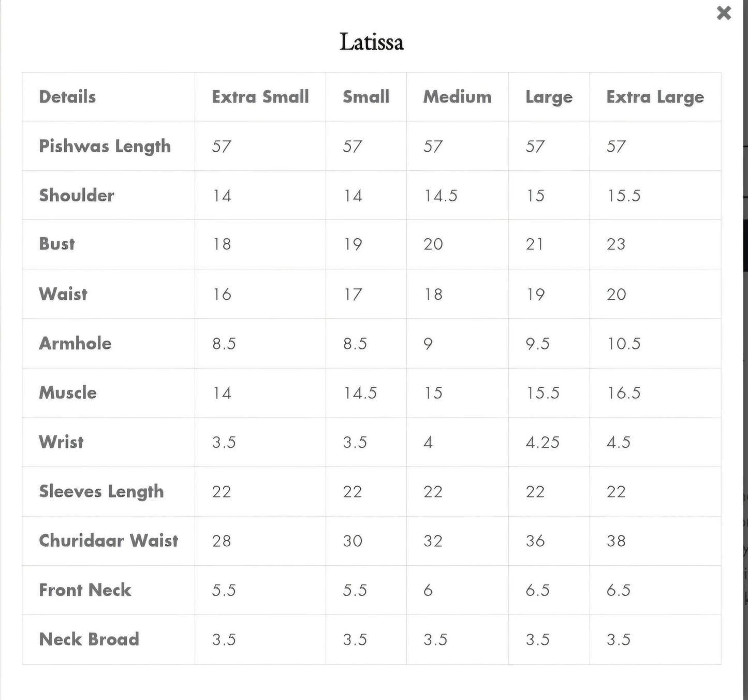The height and width of the screenshot is (700, 748).
Task: Select Large wrist value 4.25
Action: (x=542, y=442)
